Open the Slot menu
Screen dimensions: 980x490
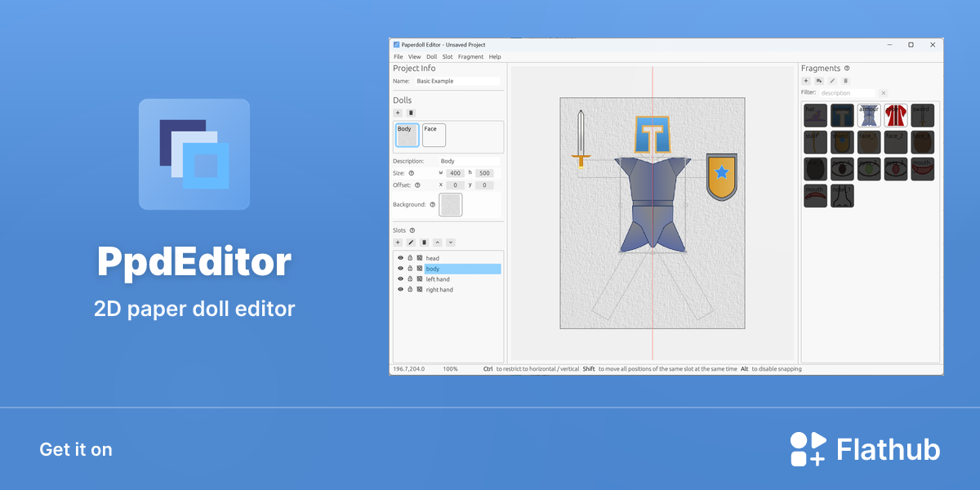pyautogui.click(x=448, y=57)
